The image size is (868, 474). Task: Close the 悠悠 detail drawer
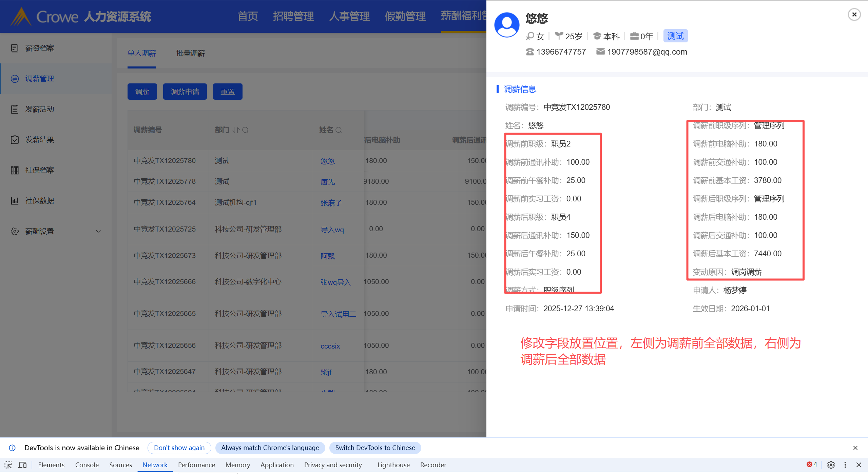point(854,15)
